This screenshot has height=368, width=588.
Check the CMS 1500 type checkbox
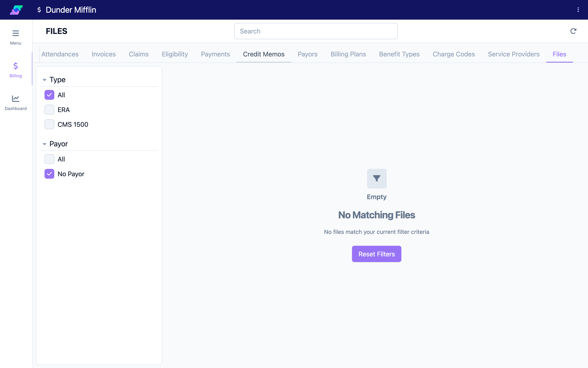[49, 124]
